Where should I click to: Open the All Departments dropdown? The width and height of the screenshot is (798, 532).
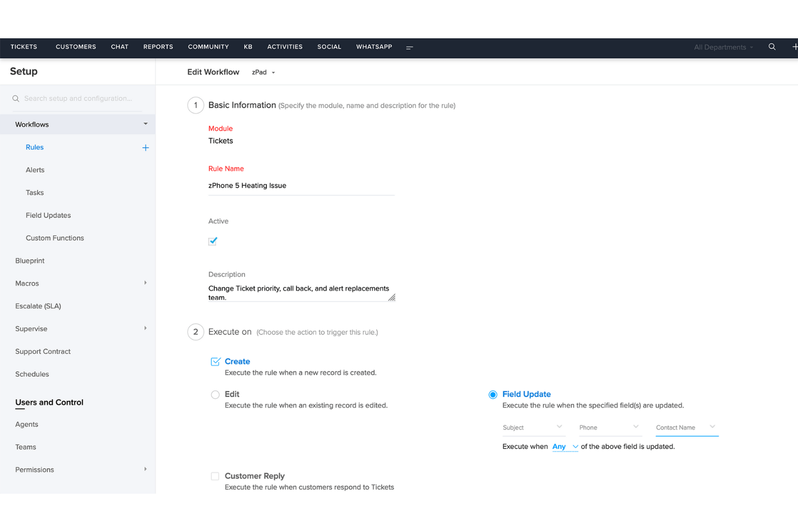pyautogui.click(x=724, y=47)
